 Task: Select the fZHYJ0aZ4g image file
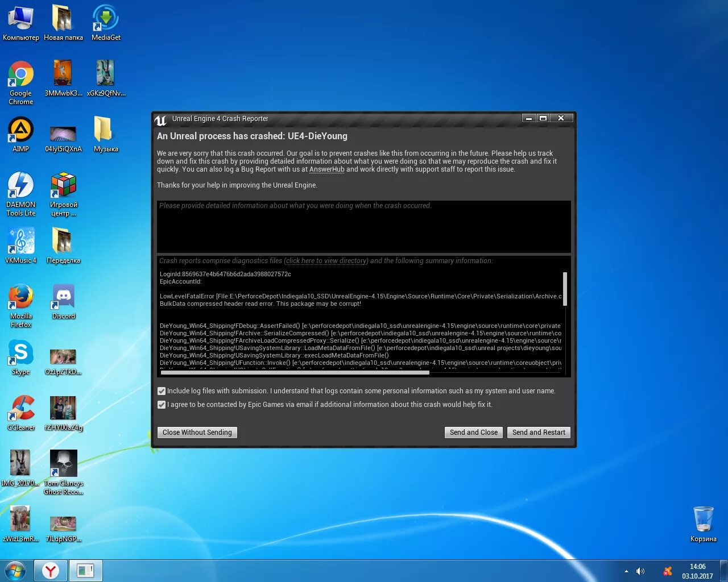tap(63, 414)
